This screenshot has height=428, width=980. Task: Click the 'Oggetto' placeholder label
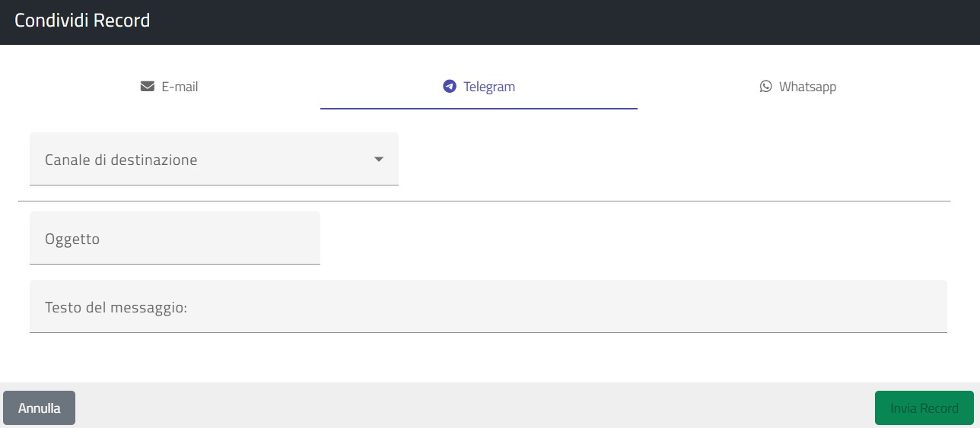coord(72,239)
